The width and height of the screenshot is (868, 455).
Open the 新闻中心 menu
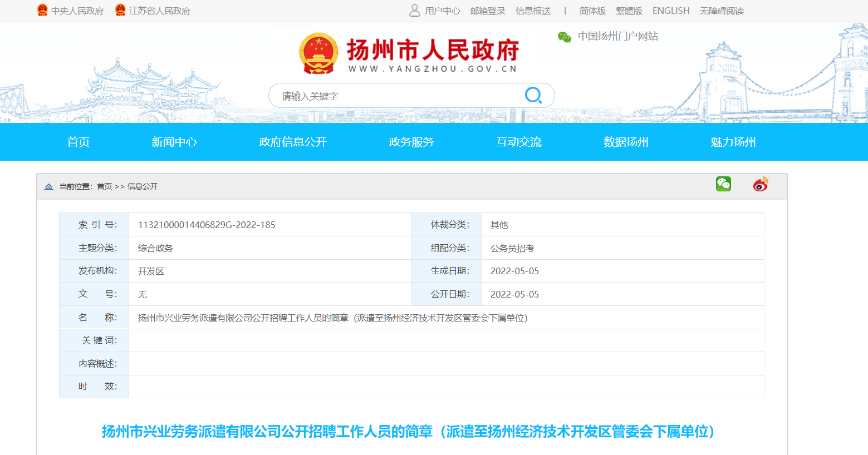[x=174, y=142]
